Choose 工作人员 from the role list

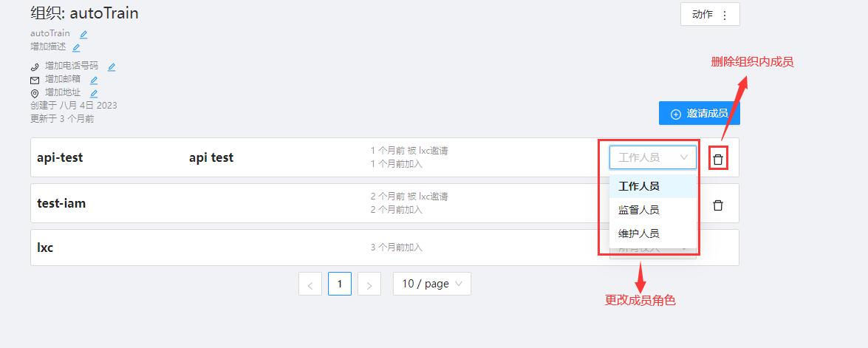tap(639, 186)
